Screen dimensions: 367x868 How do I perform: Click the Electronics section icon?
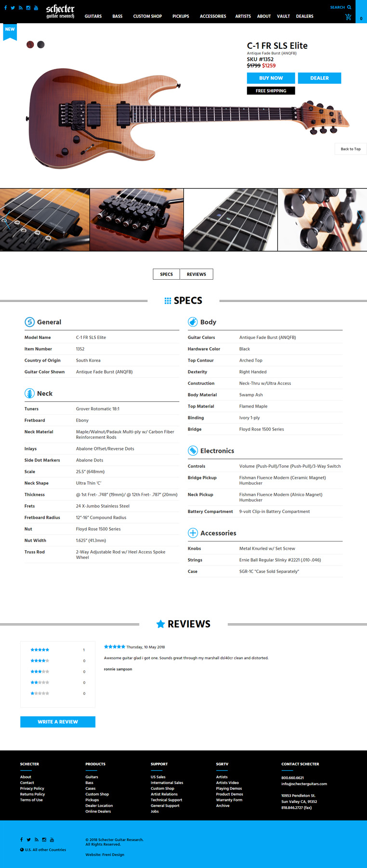click(193, 450)
